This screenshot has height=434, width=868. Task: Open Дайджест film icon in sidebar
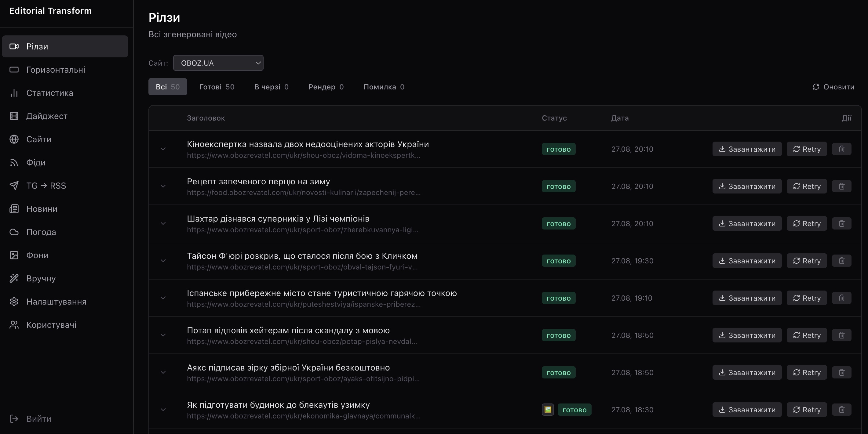(14, 116)
